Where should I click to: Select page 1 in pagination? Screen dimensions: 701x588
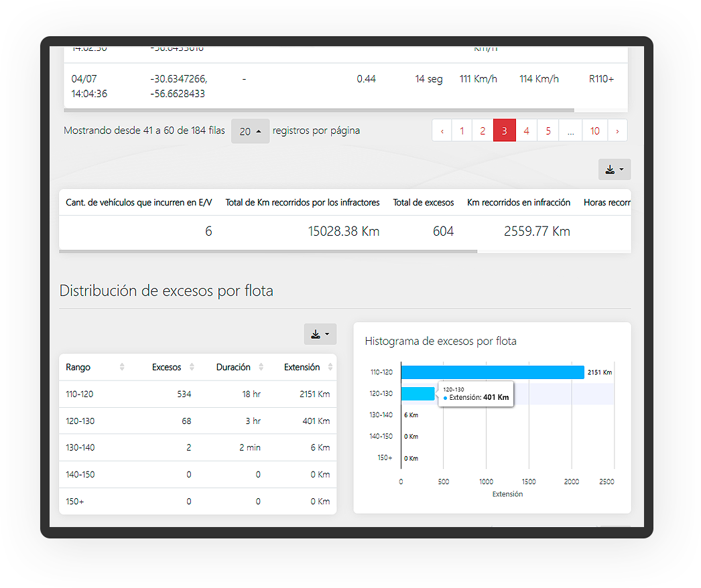point(462,131)
